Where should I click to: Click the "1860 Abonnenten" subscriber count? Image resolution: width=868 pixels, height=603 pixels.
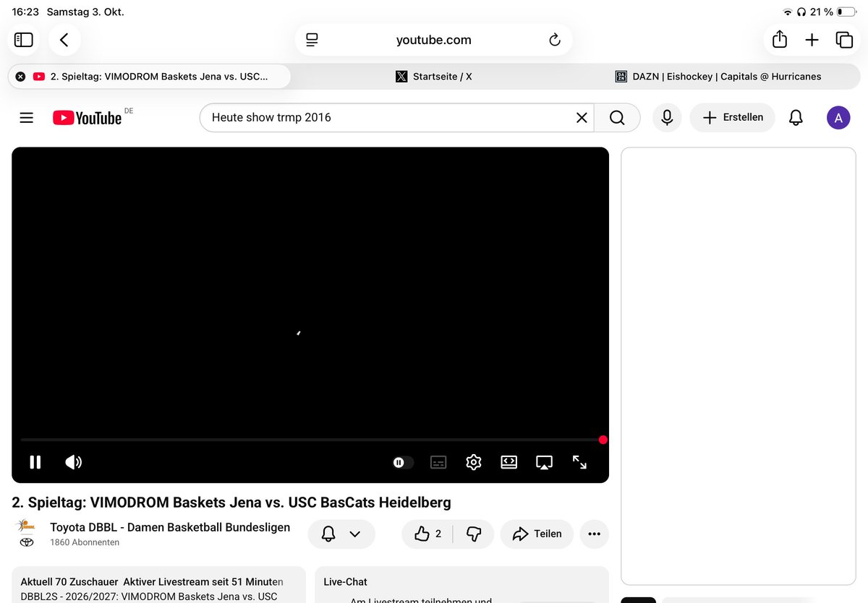click(85, 542)
